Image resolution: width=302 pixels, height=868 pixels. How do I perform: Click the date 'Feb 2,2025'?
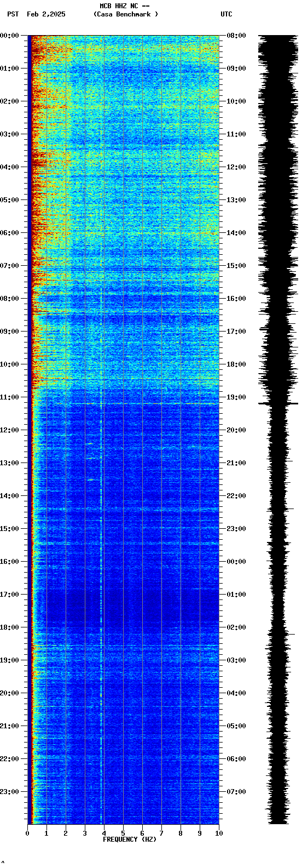point(46,14)
